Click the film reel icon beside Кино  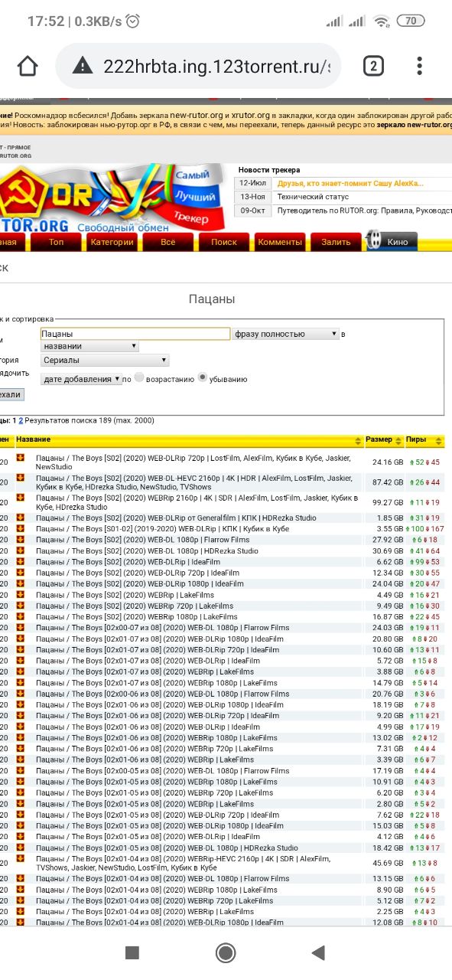coord(374,241)
